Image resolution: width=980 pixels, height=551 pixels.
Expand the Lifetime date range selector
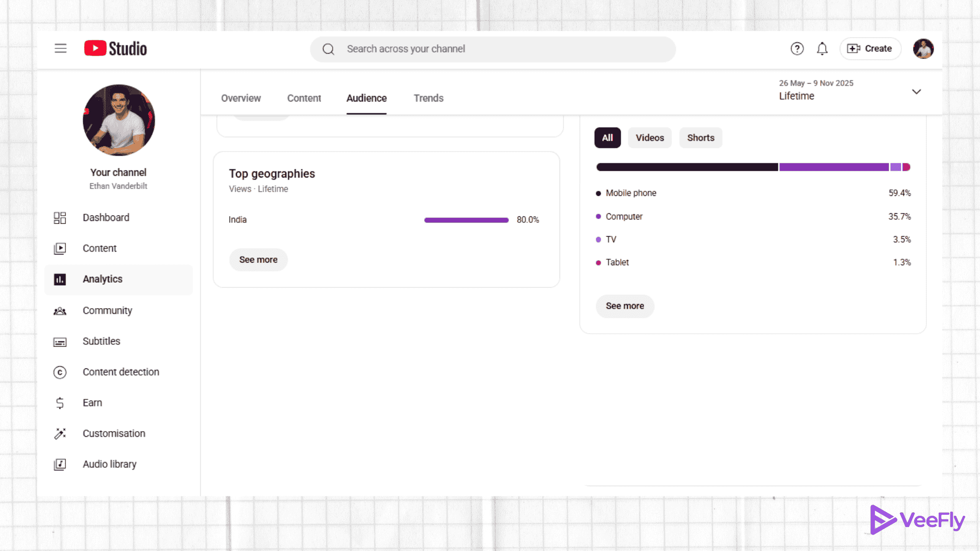click(x=916, y=92)
